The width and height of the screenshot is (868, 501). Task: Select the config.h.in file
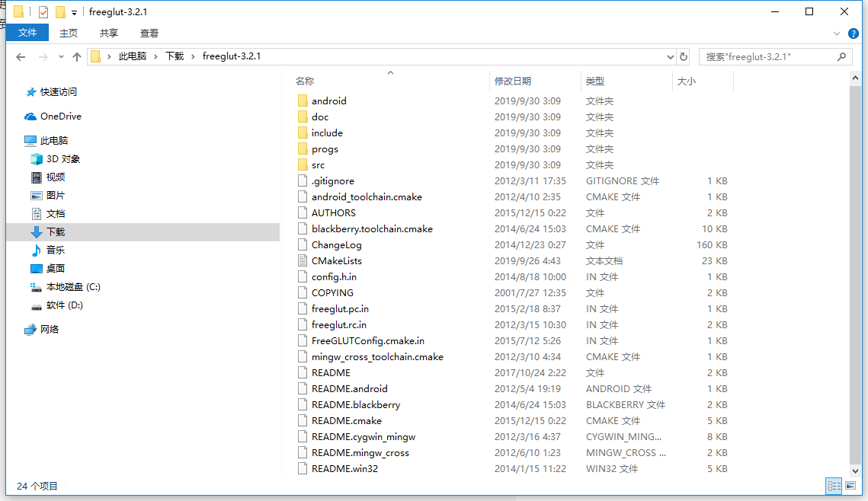(334, 276)
